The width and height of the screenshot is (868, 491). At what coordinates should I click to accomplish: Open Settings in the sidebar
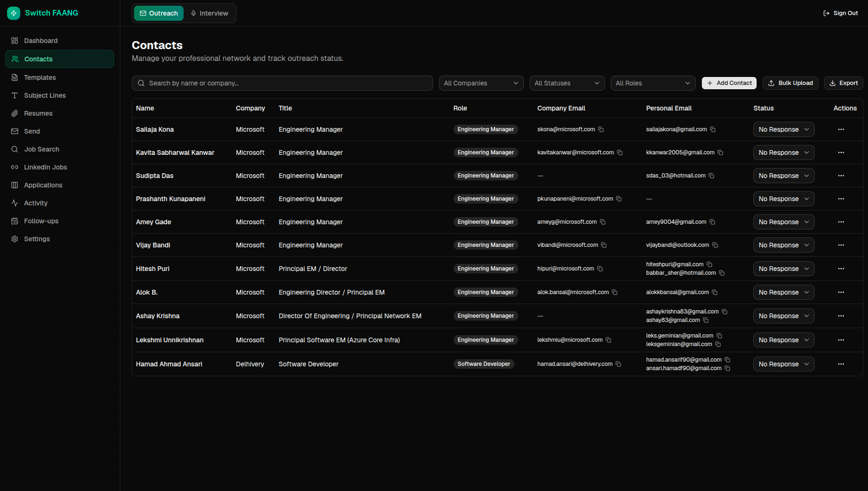tap(59, 239)
